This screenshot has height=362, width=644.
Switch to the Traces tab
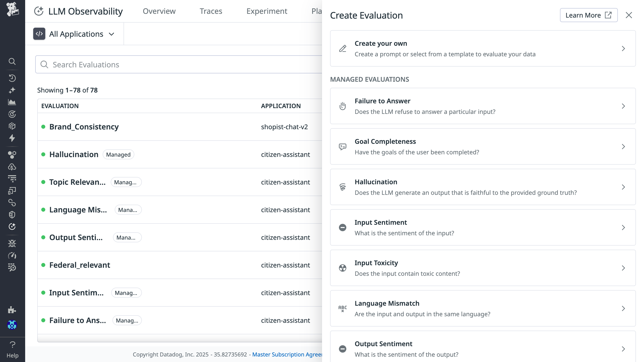tap(211, 11)
